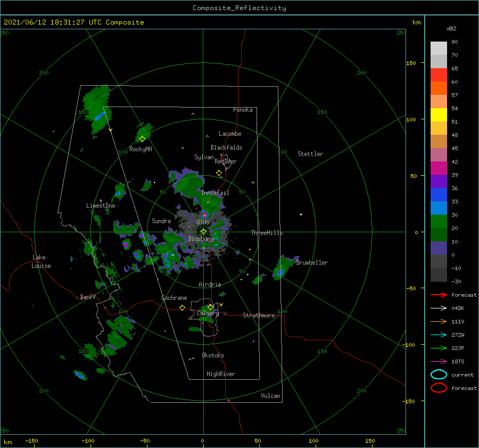Click the Stettler city label

(310, 154)
